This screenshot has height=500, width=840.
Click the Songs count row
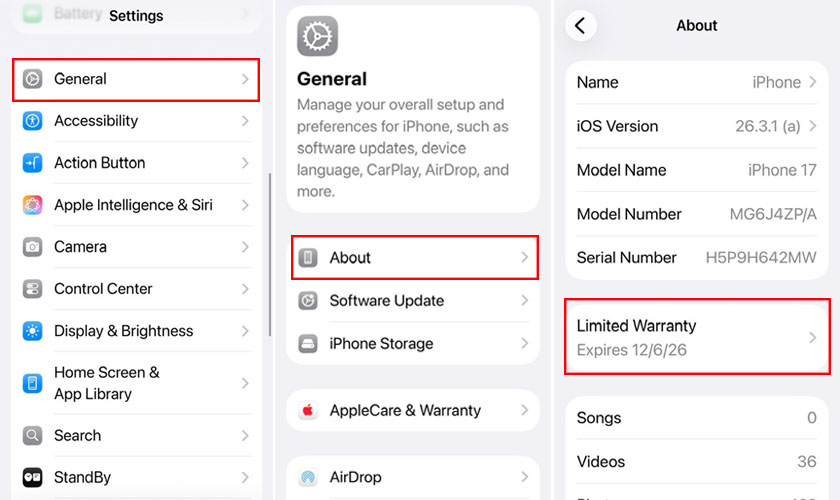697,417
